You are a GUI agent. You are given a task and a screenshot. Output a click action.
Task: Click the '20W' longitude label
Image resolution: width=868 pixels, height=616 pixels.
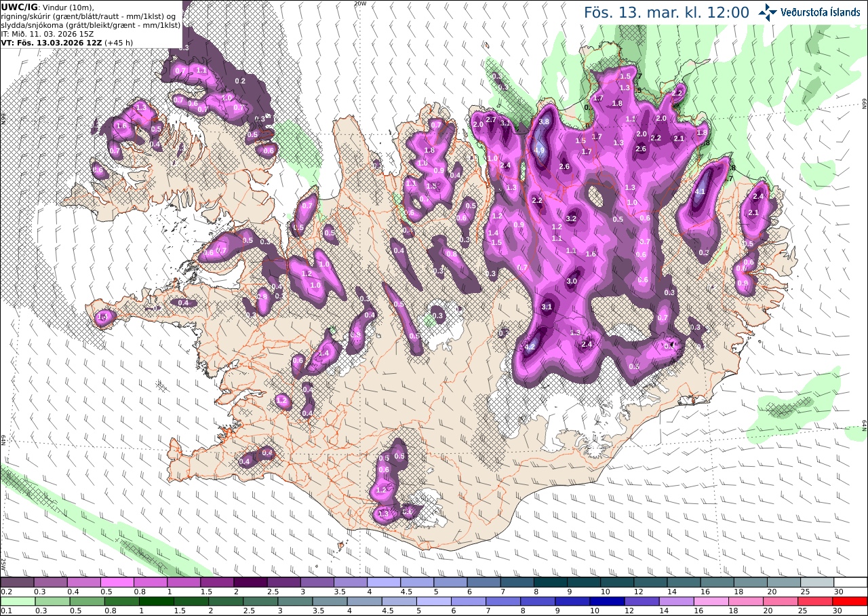pyautogui.click(x=360, y=3)
